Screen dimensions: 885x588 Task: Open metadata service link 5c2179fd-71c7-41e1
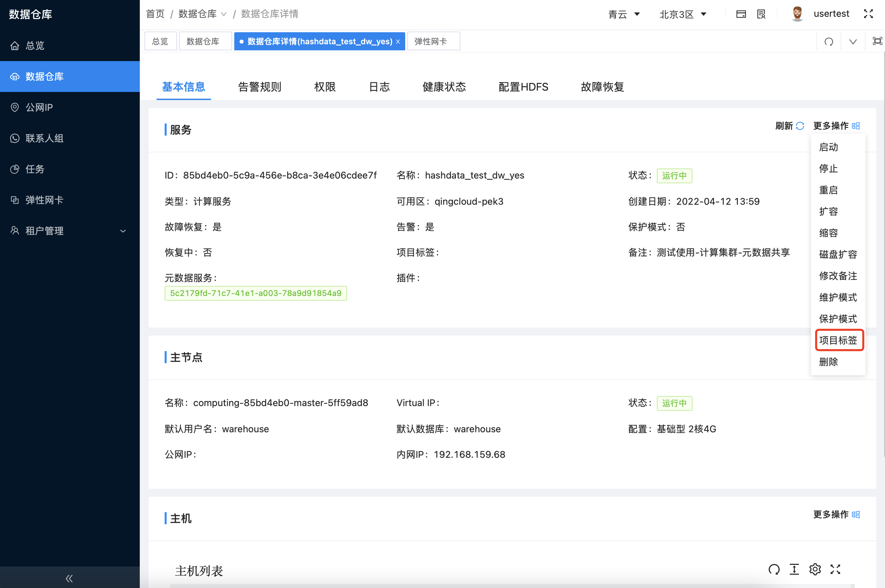pyautogui.click(x=256, y=293)
